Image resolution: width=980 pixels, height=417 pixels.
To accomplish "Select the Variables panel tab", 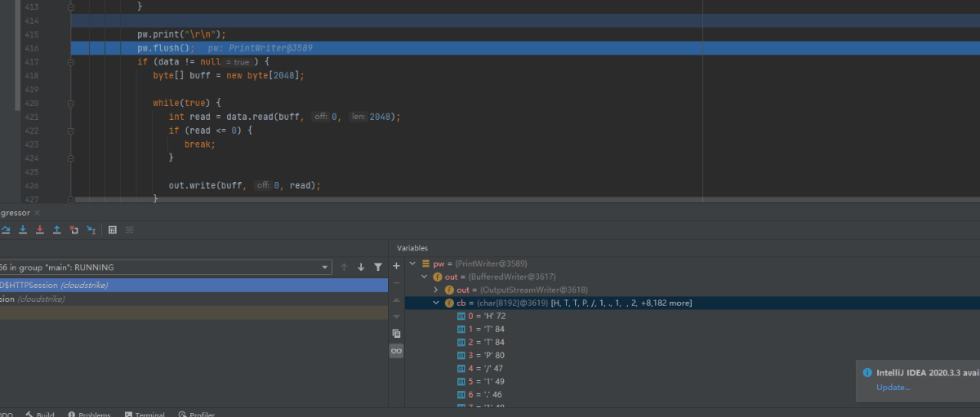I will pos(412,248).
